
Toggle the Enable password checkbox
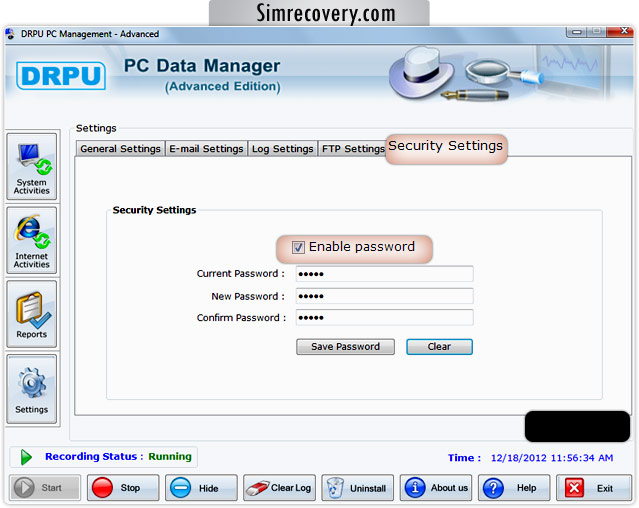pyautogui.click(x=298, y=247)
